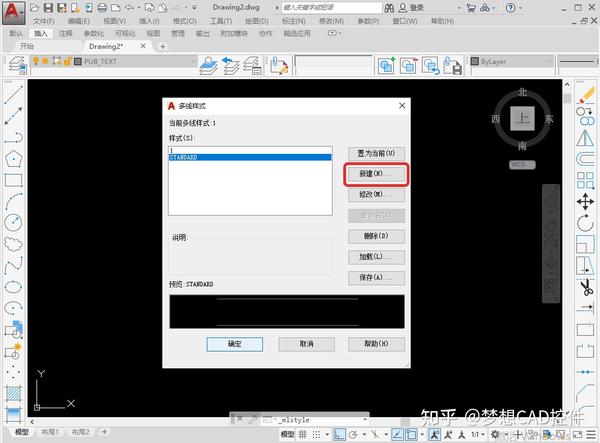Click the binoculars search icon
Screen dimensions: 600x443
tap(389, 8)
